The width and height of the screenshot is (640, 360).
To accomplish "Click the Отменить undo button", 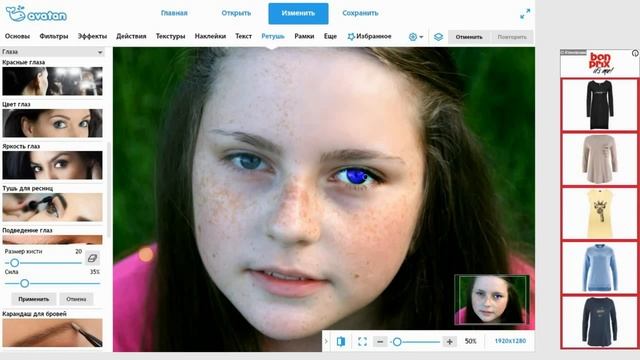I will click(x=469, y=37).
